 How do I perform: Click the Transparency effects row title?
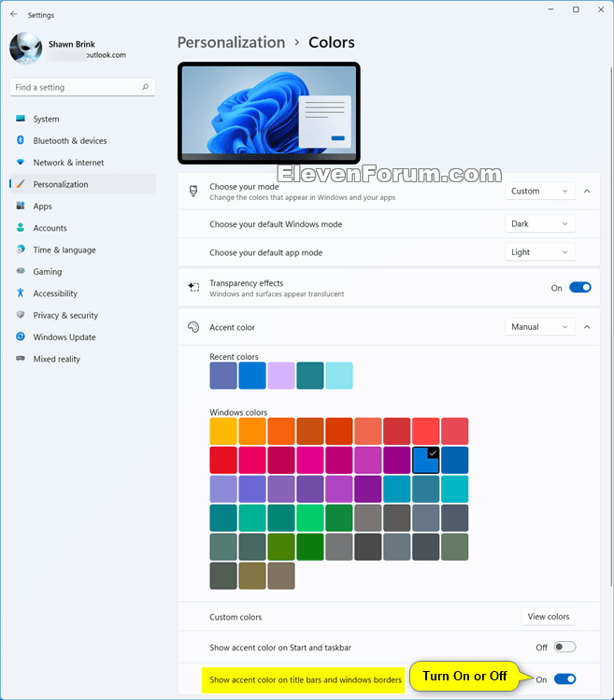point(247,283)
